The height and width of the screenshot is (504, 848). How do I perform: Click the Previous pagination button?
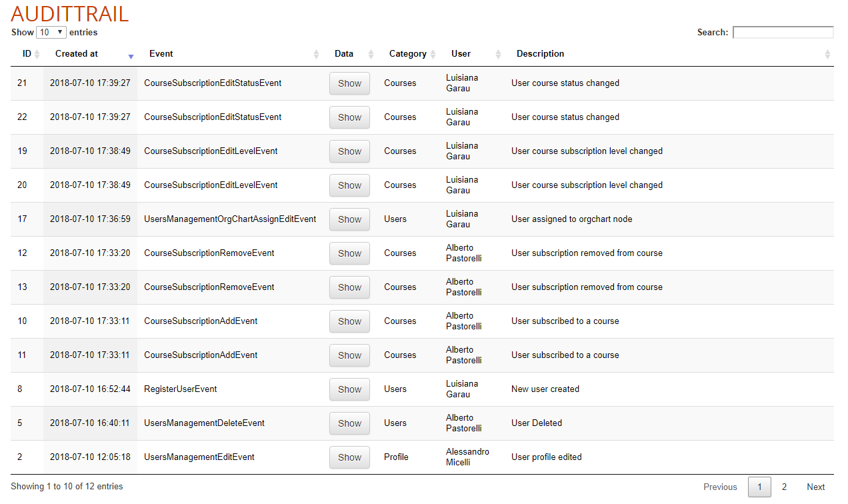[x=720, y=487]
